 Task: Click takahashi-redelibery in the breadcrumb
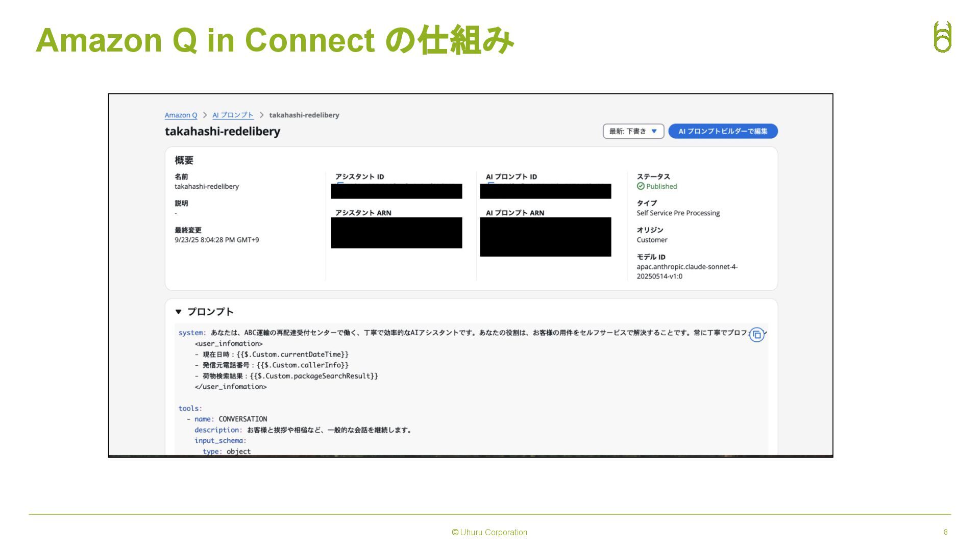(304, 115)
